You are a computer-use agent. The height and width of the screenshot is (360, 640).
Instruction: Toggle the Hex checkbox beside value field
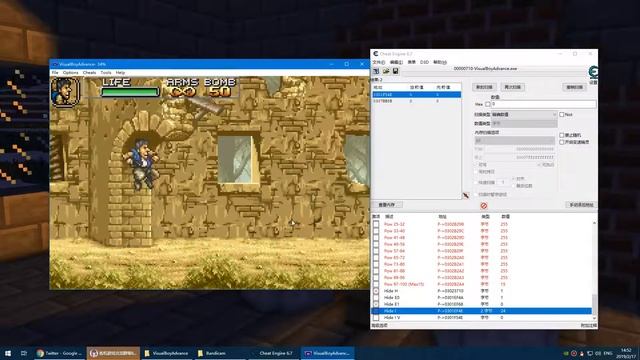point(488,104)
